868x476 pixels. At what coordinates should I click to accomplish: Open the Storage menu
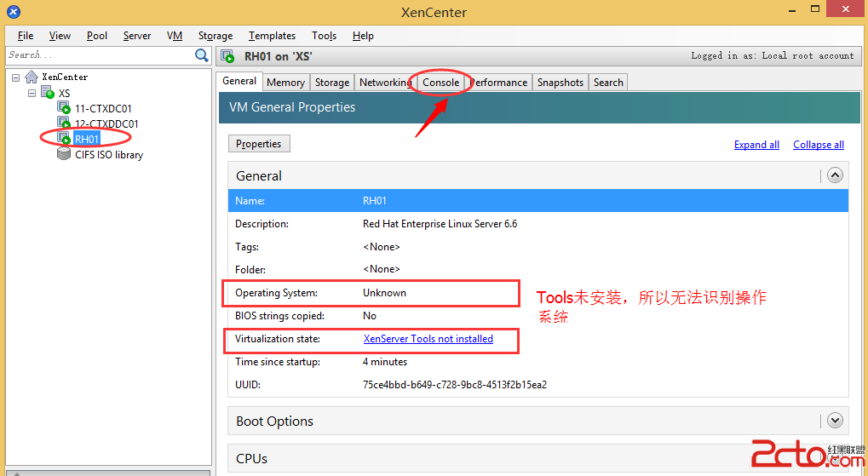(216, 36)
